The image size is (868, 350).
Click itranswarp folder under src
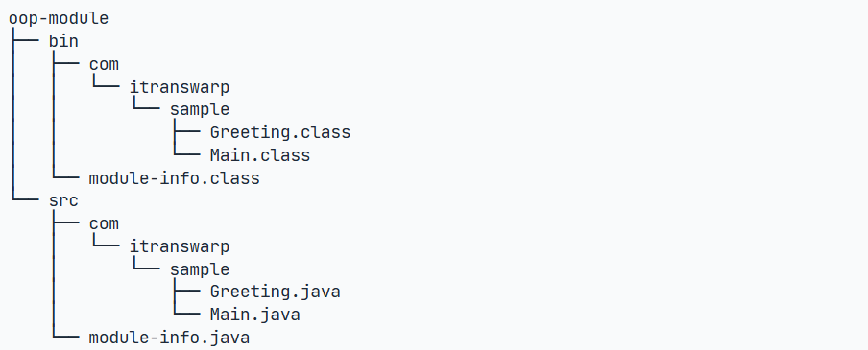[x=180, y=246]
